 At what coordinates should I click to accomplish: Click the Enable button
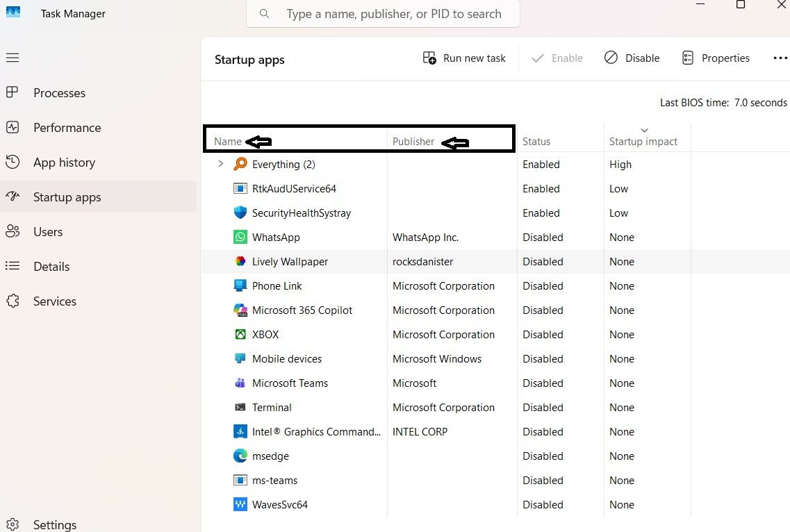[557, 58]
